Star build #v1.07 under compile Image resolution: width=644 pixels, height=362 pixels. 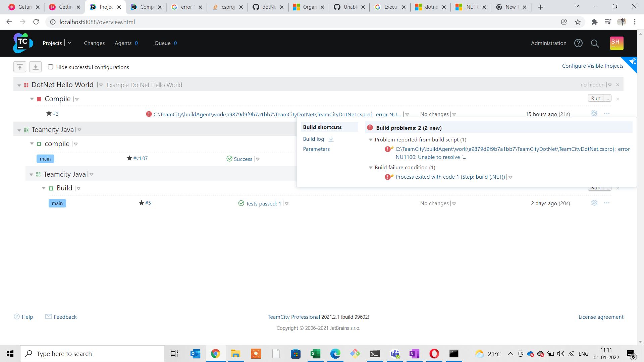(129, 158)
